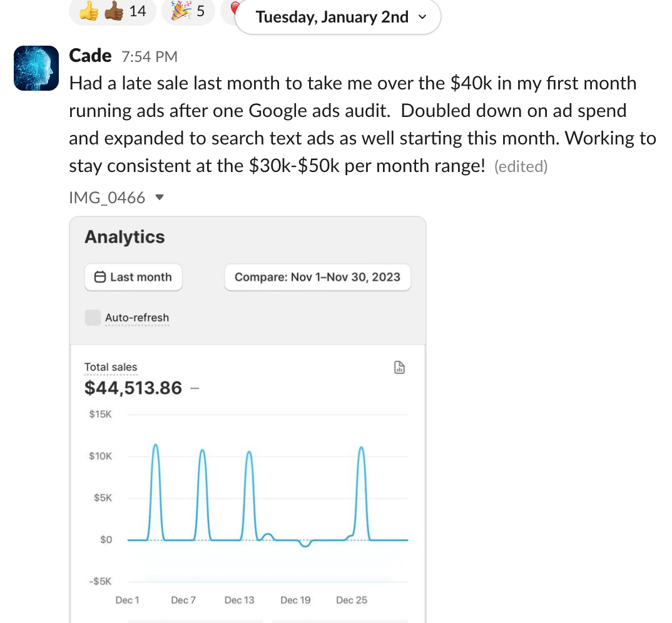The width and height of the screenshot is (672, 623).
Task: Click the report icon beside Total sales
Action: coord(400,368)
